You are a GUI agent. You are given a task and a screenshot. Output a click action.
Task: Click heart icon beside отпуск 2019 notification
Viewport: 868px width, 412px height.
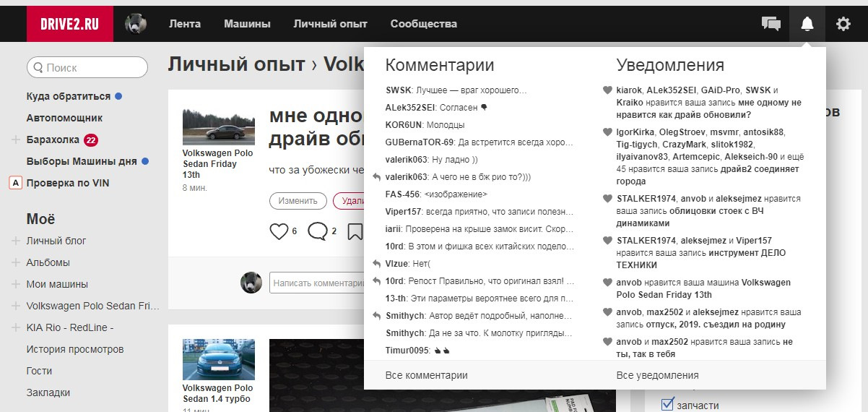tap(607, 312)
